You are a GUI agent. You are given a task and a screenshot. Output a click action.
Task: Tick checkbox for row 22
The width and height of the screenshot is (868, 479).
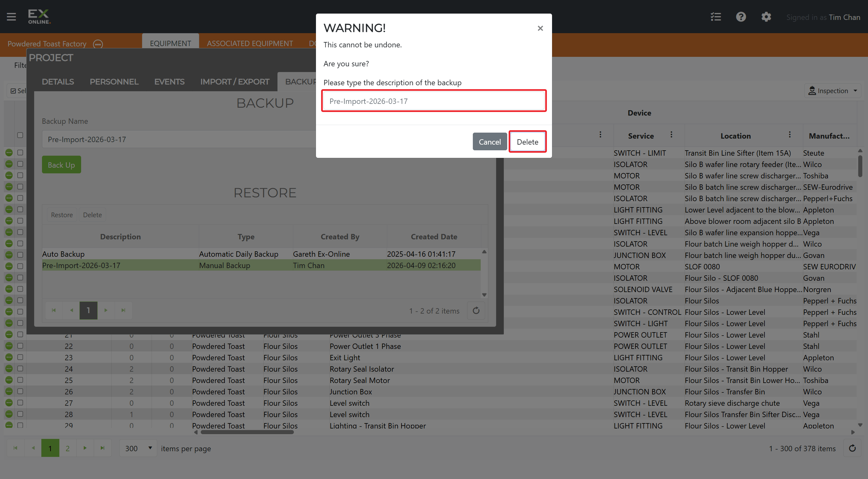pos(20,346)
